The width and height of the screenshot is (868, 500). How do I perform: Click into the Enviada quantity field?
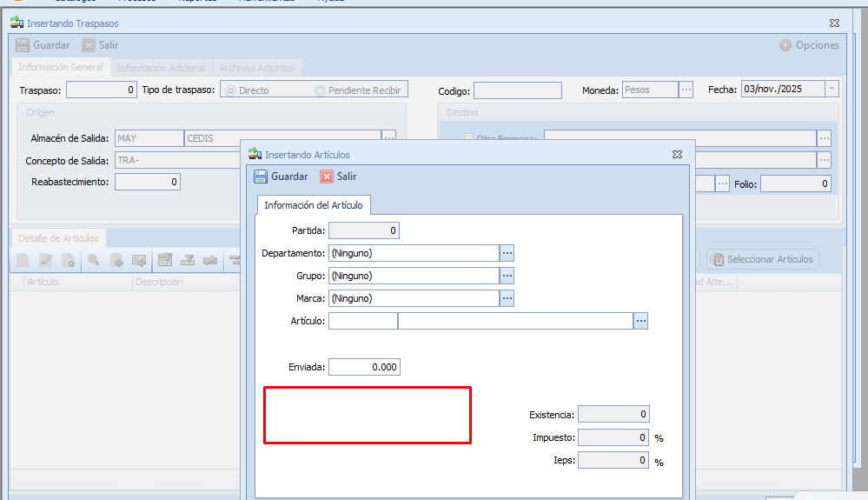point(364,367)
